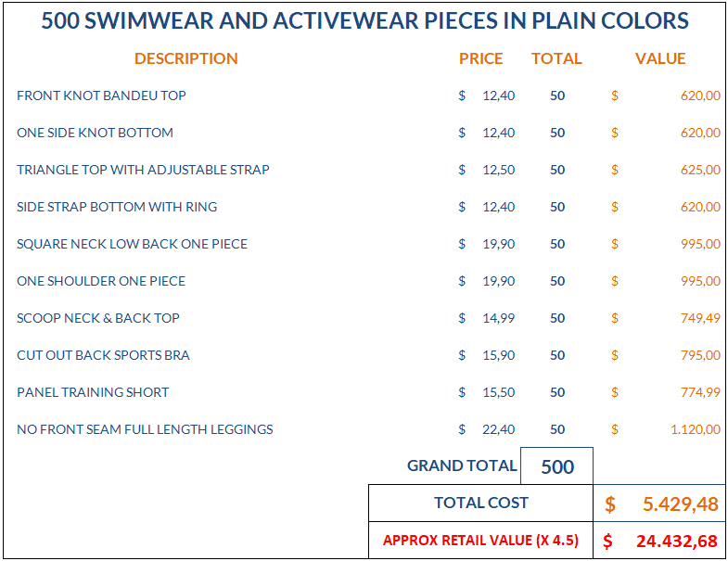The width and height of the screenshot is (728, 561).
Task: Click the ONE SHOULDER ONE PIECE cell
Action: click(x=101, y=281)
